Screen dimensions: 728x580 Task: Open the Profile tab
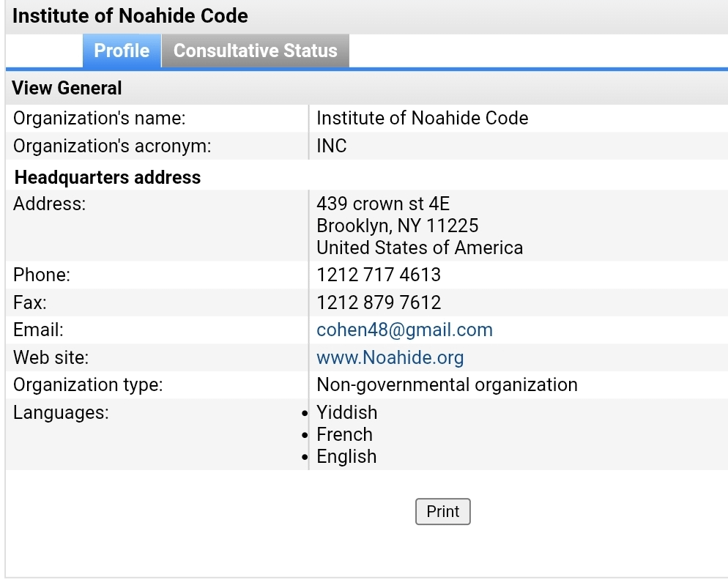(122, 51)
